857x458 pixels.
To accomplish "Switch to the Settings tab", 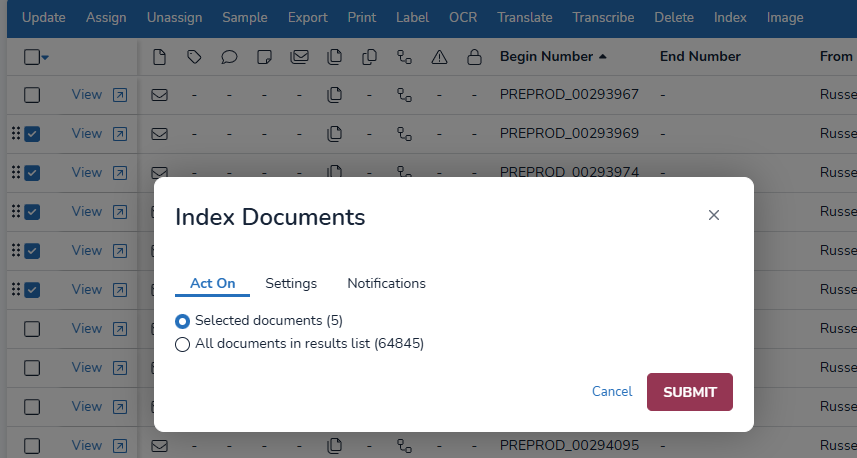I will (291, 284).
